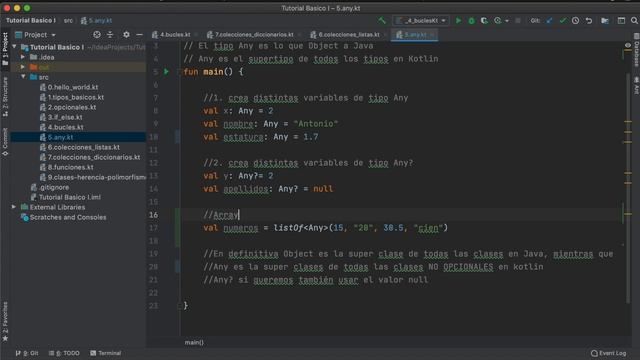The height and width of the screenshot is (360, 640).
Task: Click 5.any.kt breadcrumb in navigation bar
Action: click(x=97, y=20)
